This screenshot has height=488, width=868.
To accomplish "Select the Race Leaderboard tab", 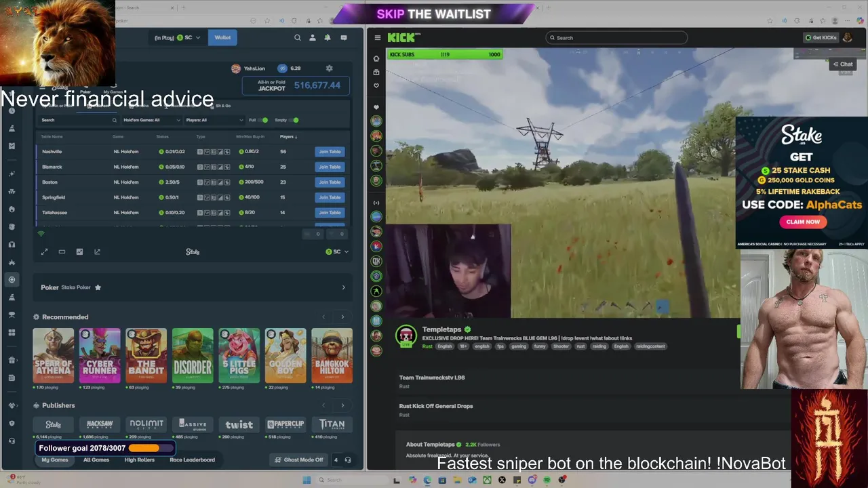I will [x=192, y=460].
